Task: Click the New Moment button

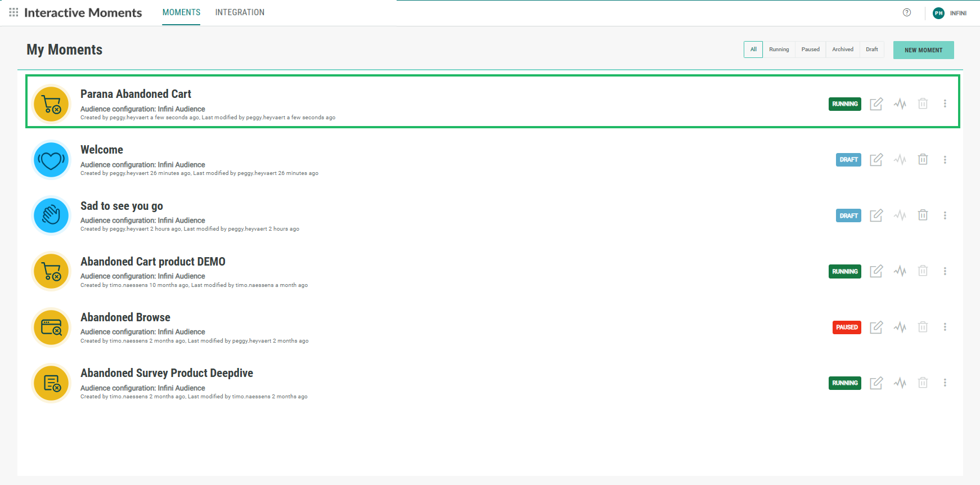Action: coord(923,50)
